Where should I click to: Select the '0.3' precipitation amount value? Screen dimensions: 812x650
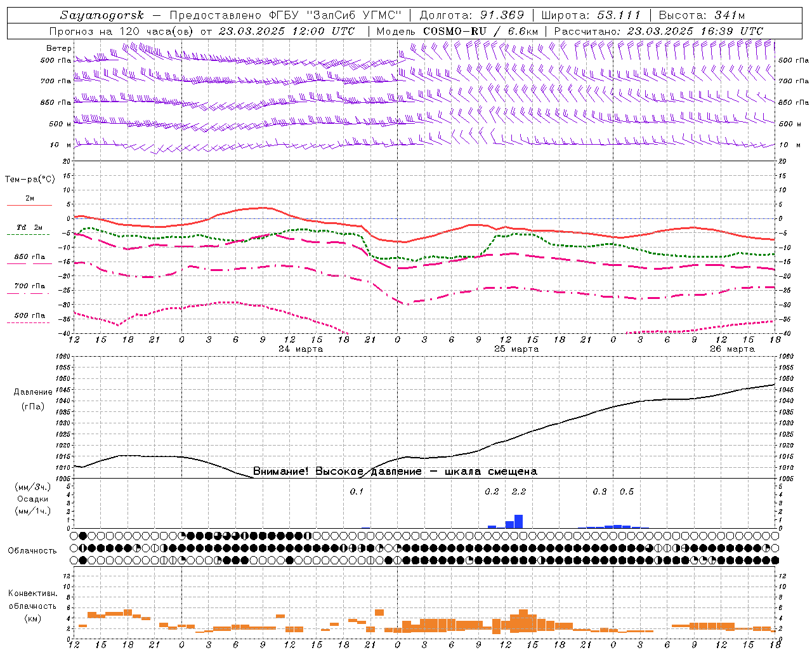(599, 491)
